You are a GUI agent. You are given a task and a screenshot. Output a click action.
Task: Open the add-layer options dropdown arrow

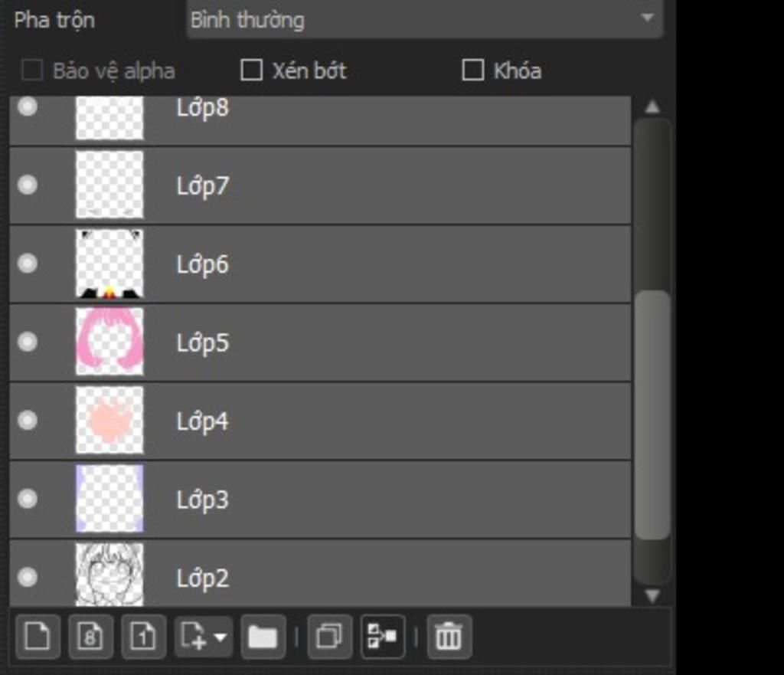[220, 637]
